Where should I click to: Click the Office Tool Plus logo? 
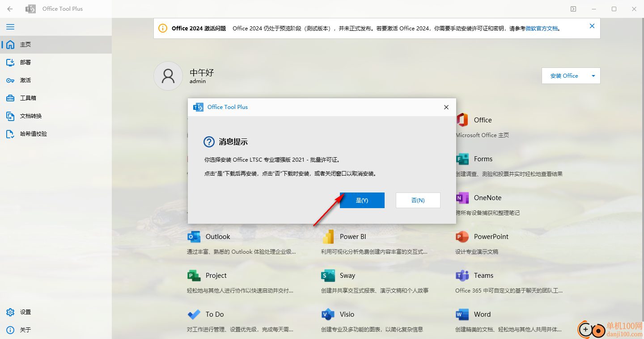tap(30, 9)
